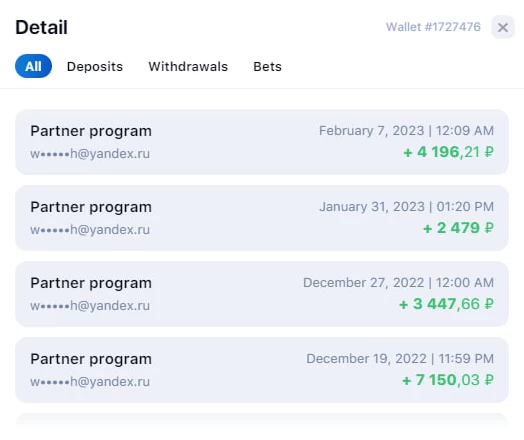Image resolution: width=524 pixels, height=440 pixels.
Task: Switch to the Deposits tab
Action: (x=95, y=66)
